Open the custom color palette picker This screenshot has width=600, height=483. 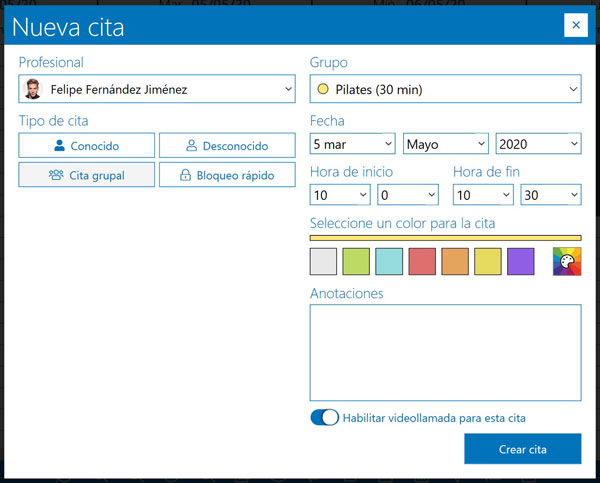coord(566,262)
